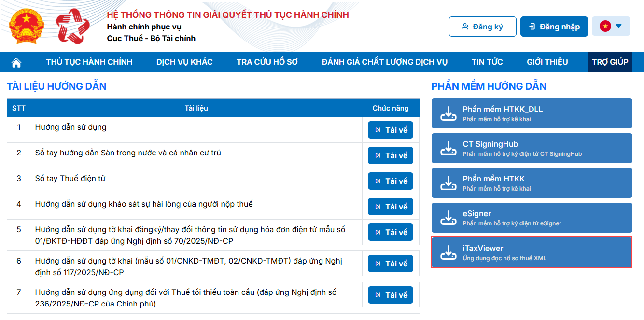Open the language dropdown arrow

click(619, 27)
